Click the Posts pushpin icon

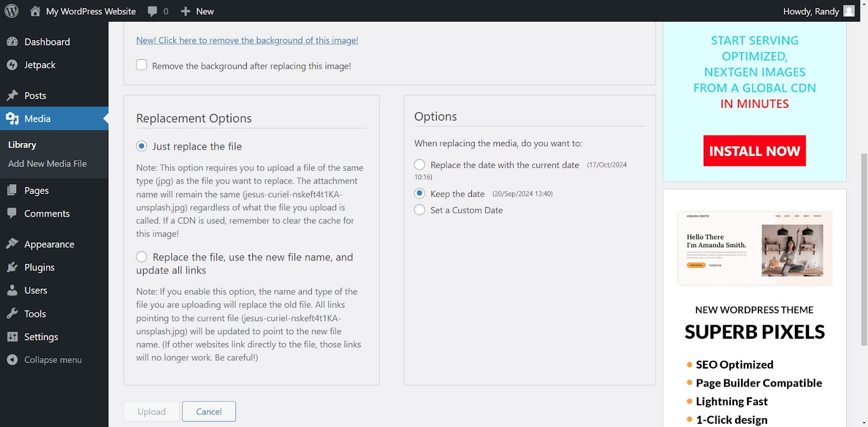(x=12, y=95)
